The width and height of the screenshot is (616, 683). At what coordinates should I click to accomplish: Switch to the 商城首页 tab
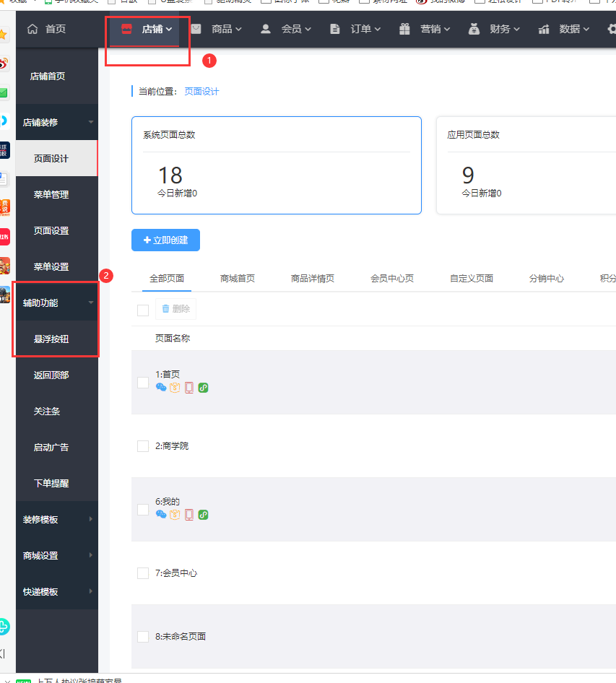(237, 279)
